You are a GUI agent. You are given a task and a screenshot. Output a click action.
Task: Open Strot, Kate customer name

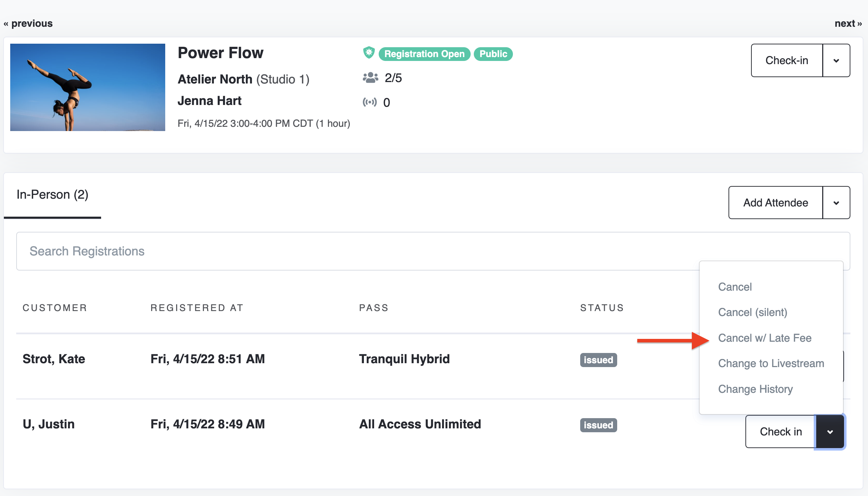(x=54, y=359)
